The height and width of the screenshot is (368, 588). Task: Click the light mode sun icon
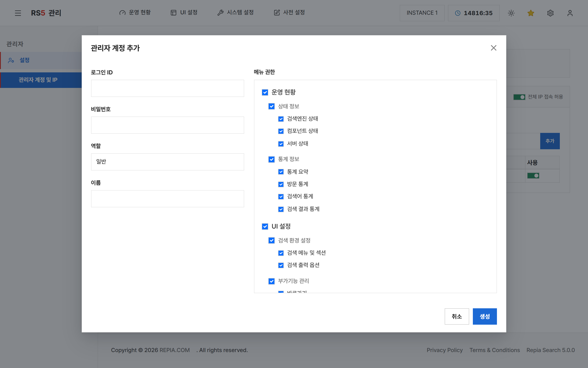click(x=511, y=13)
